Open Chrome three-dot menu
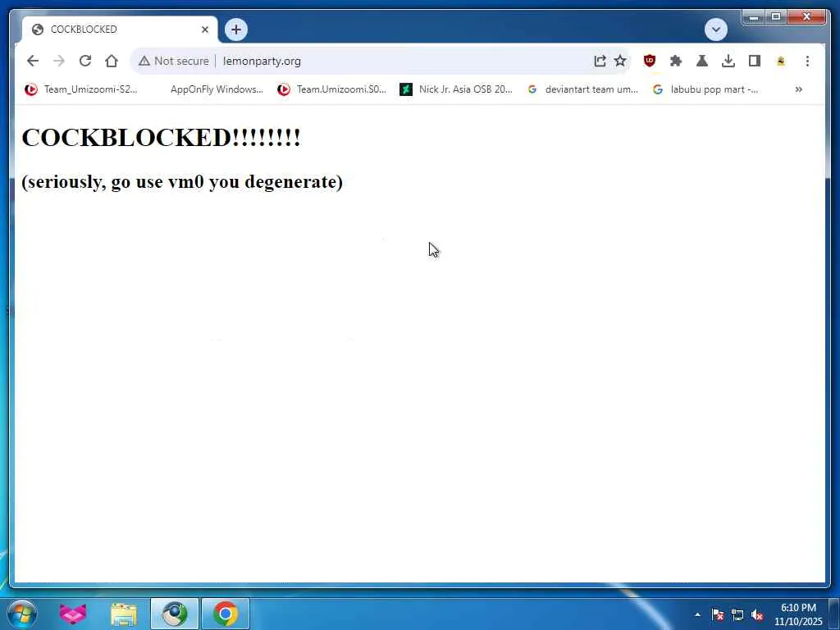The image size is (840, 630). (807, 61)
